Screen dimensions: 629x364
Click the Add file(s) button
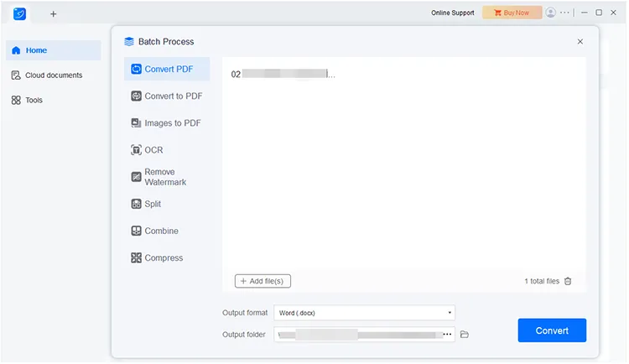point(263,281)
